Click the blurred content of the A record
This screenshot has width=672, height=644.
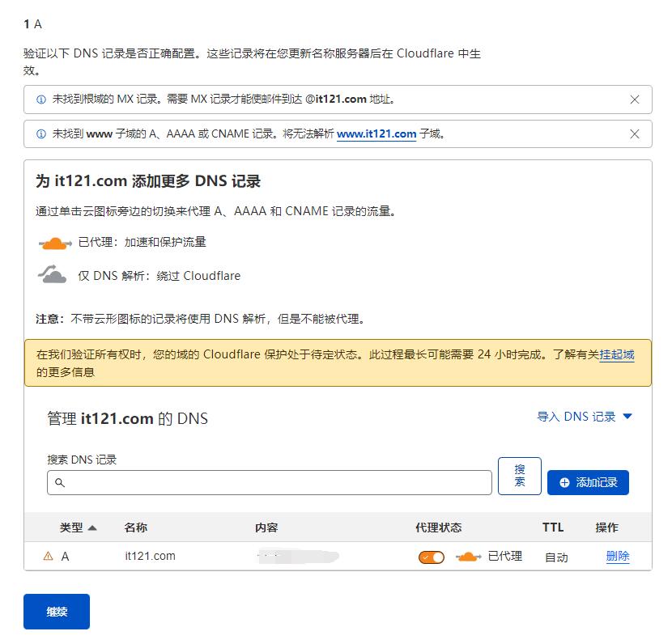click(298, 557)
